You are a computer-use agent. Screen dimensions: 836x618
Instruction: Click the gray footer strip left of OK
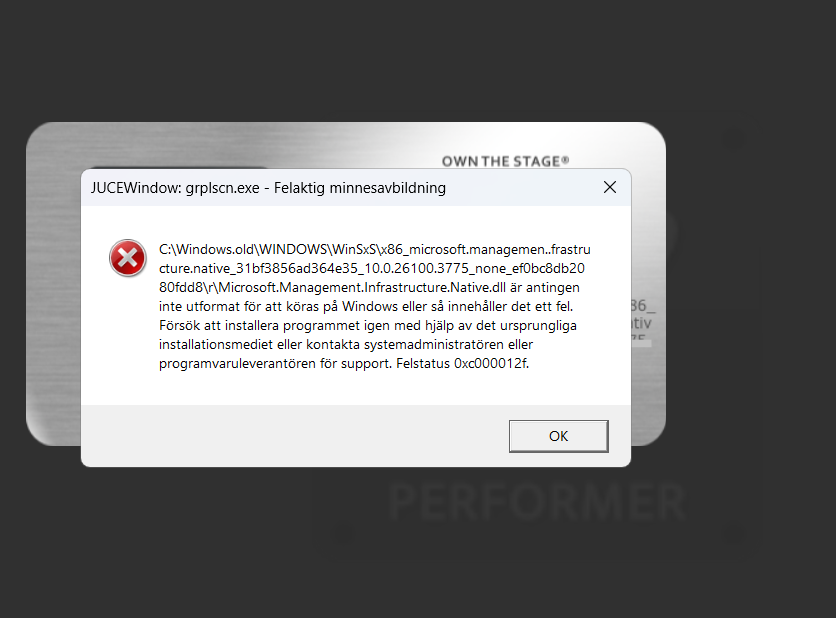[295, 436]
